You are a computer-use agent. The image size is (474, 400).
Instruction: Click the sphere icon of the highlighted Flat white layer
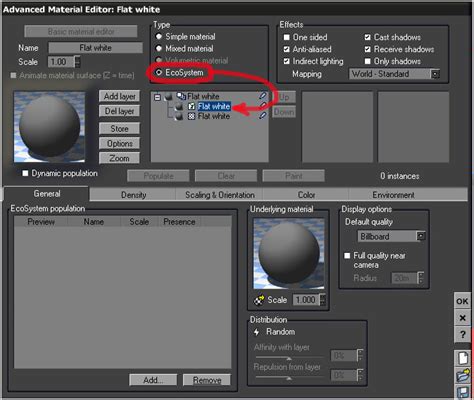[179, 106]
